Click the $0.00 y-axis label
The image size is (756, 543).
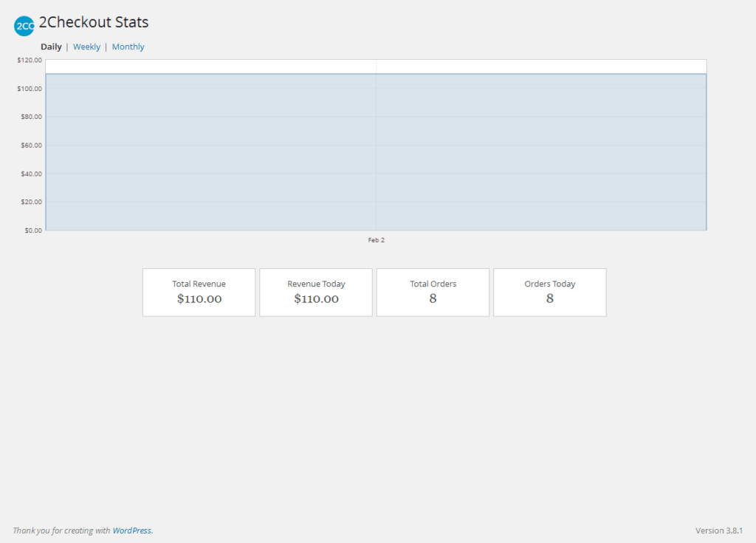click(x=33, y=230)
